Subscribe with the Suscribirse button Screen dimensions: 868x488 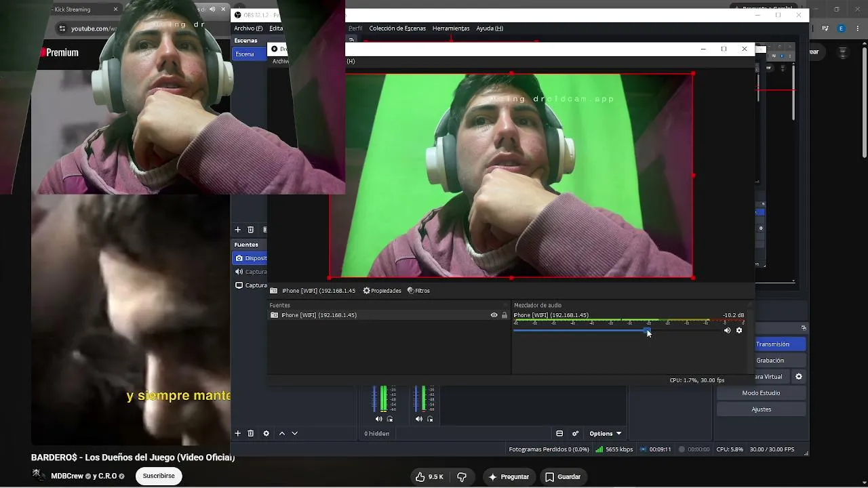(159, 476)
